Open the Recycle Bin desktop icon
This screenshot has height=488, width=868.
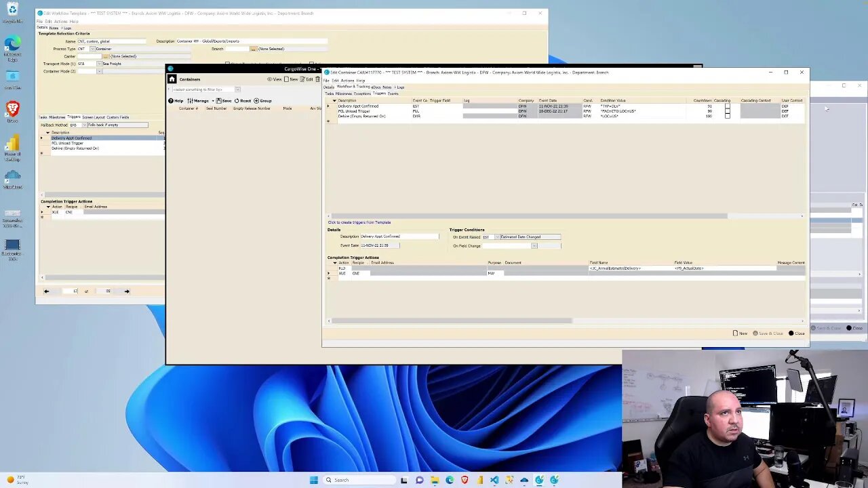click(x=12, y=12)
